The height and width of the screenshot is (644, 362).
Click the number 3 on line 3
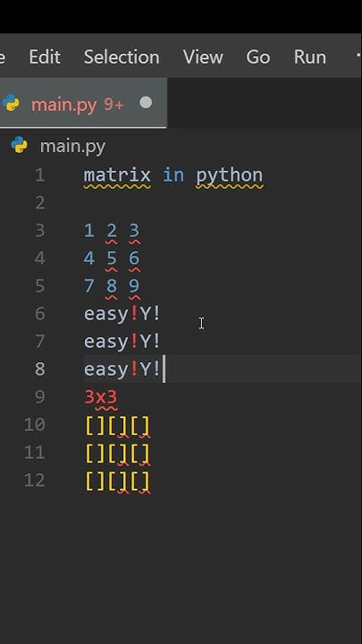click(134, 231)
